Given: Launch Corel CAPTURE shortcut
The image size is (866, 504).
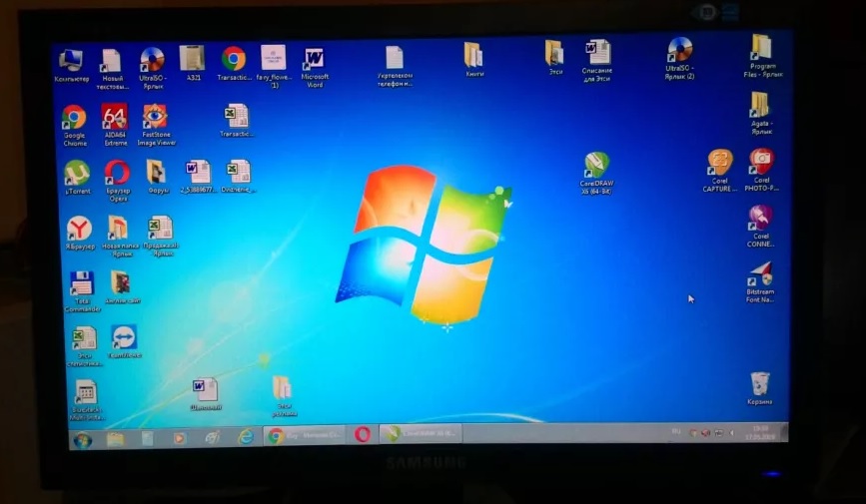Looking at the screenshot, I should click(719, 171).
